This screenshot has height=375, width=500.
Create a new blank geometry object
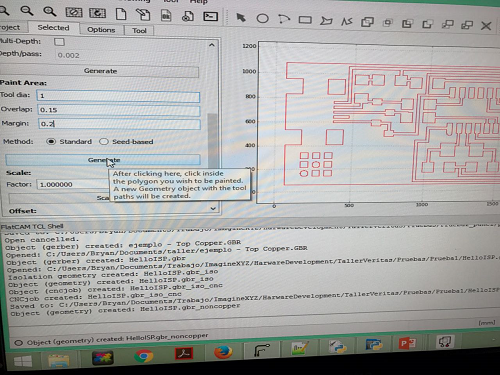(x=121, y=14)
